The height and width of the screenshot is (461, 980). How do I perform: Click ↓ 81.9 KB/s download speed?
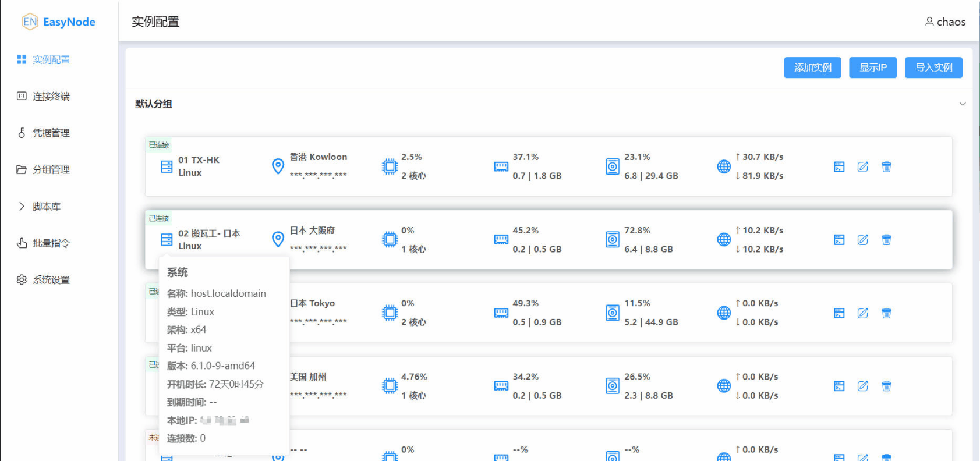pyautogui.click(x=759, y=176)
